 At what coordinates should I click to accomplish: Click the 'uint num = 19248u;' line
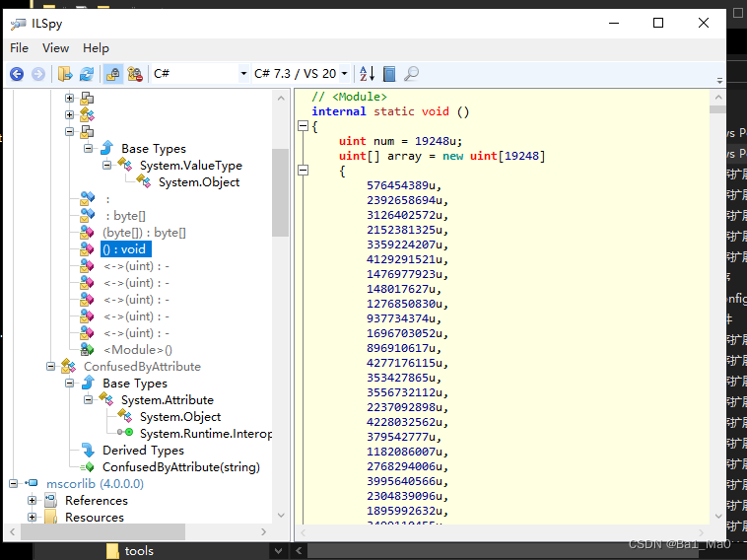point(400,141)
